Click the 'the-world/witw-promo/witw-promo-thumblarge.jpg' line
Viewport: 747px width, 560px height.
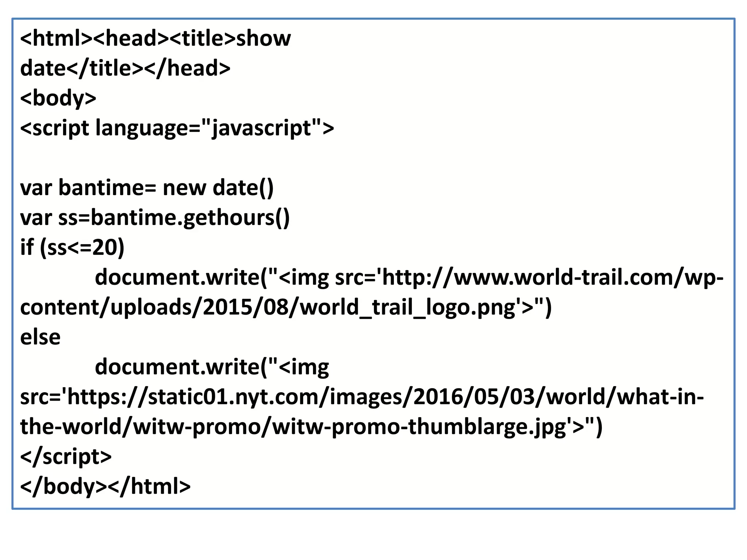pyautogui.click(x=311, y=427)
